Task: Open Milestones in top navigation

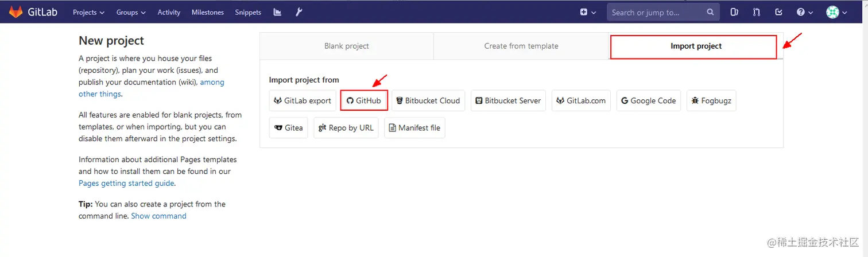Action: [x=208, y=12]
